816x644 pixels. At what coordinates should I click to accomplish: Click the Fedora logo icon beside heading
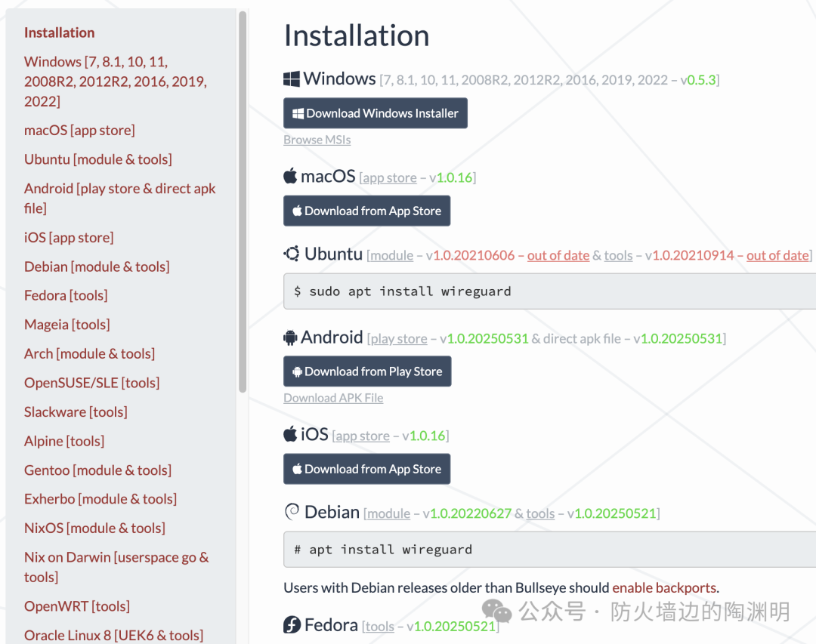(x=292, y=625)
